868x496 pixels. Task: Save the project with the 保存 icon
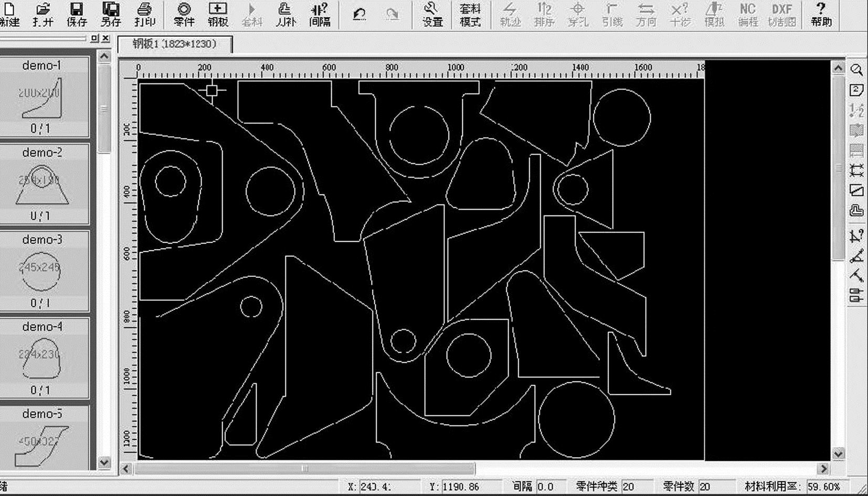click(x=77, y=14)
